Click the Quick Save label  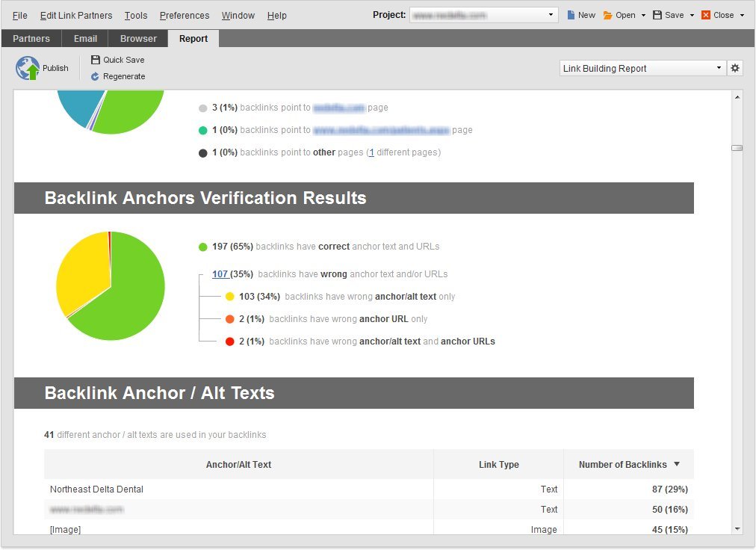pos(124,60)
